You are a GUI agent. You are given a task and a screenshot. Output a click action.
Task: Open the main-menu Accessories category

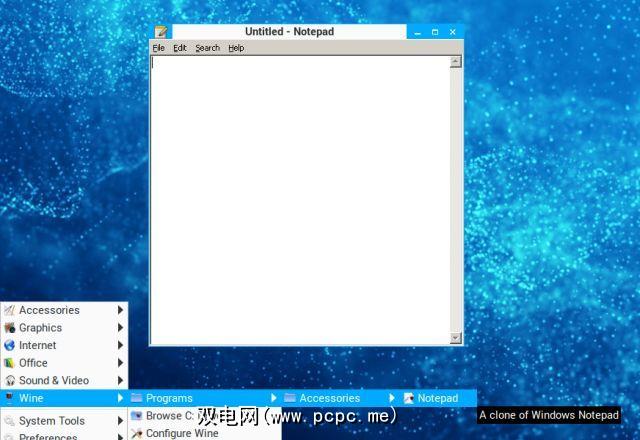(x=64, y=310)
